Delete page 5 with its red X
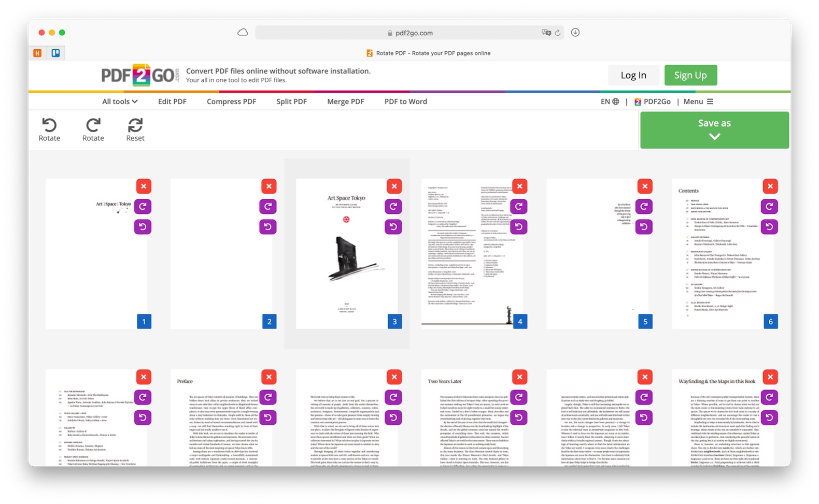 [645, 186]
